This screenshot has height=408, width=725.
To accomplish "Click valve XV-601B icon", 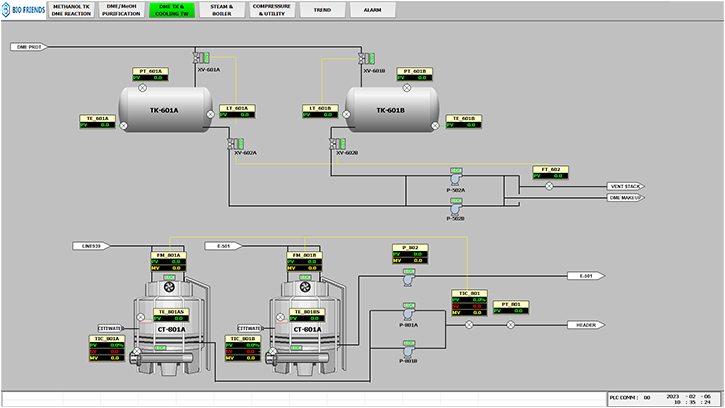I will click(x=367, y=59).
